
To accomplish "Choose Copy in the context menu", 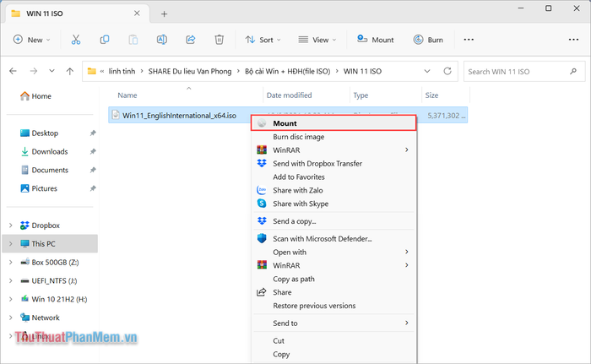I will [x=334, y=354].
